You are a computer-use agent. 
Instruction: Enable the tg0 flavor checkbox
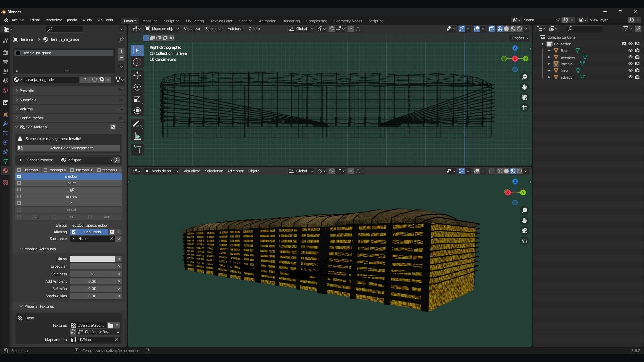pyautogui.click(x=19, y=190)
